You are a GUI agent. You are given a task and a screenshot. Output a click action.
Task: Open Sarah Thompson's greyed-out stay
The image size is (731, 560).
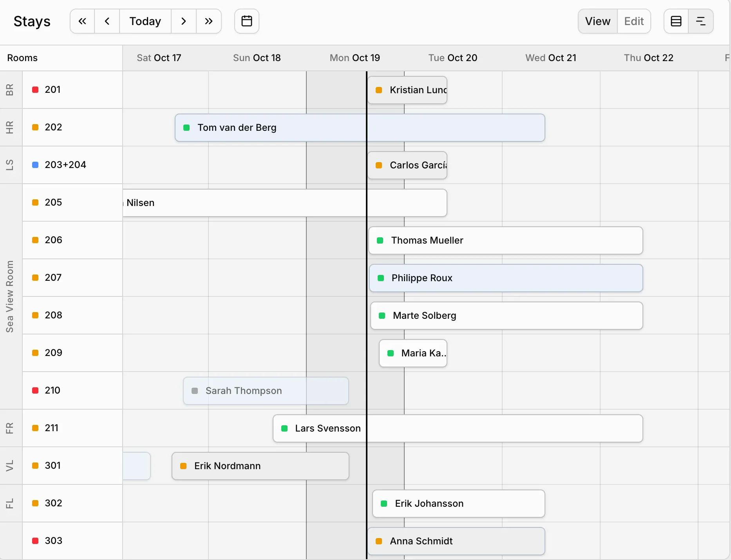coord(266,391)
